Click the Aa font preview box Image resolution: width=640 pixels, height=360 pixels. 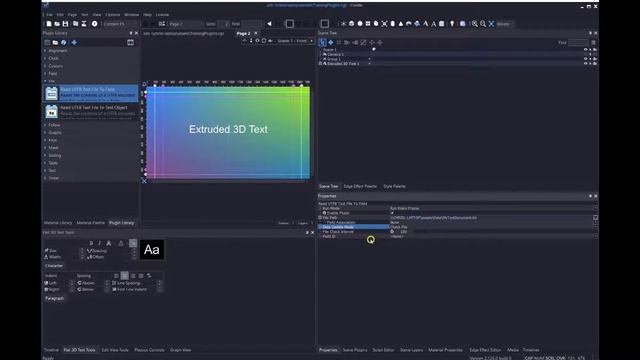point(152,249)
